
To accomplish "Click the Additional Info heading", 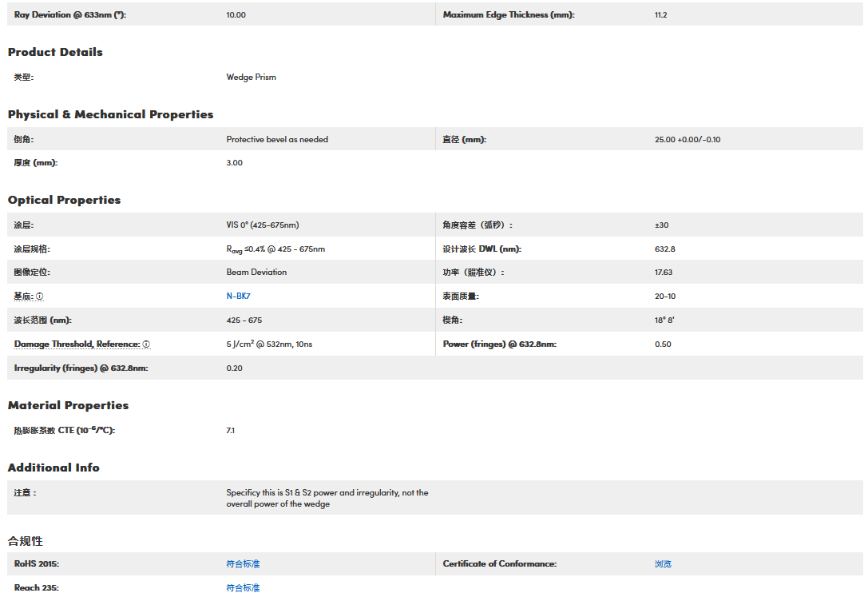I will 54,468.
